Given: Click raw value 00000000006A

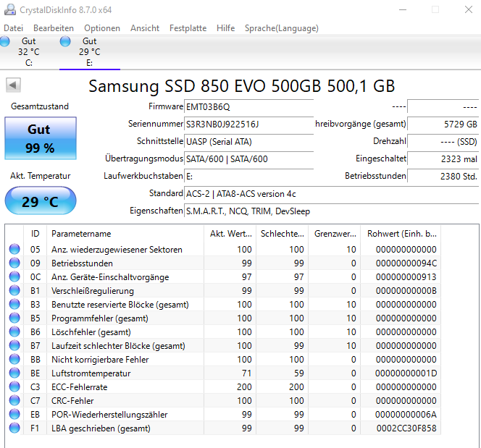Looking at the screenshot, I should pos(406,415).
